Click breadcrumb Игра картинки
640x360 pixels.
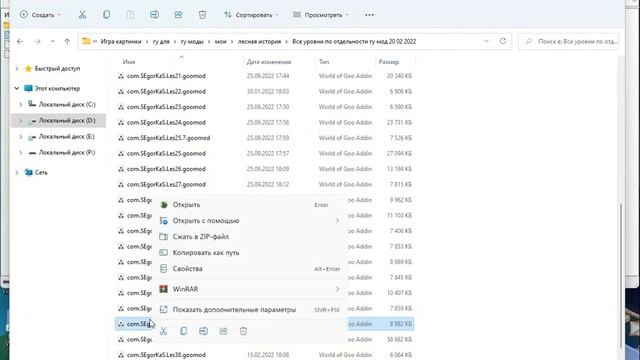coord(121,41)
